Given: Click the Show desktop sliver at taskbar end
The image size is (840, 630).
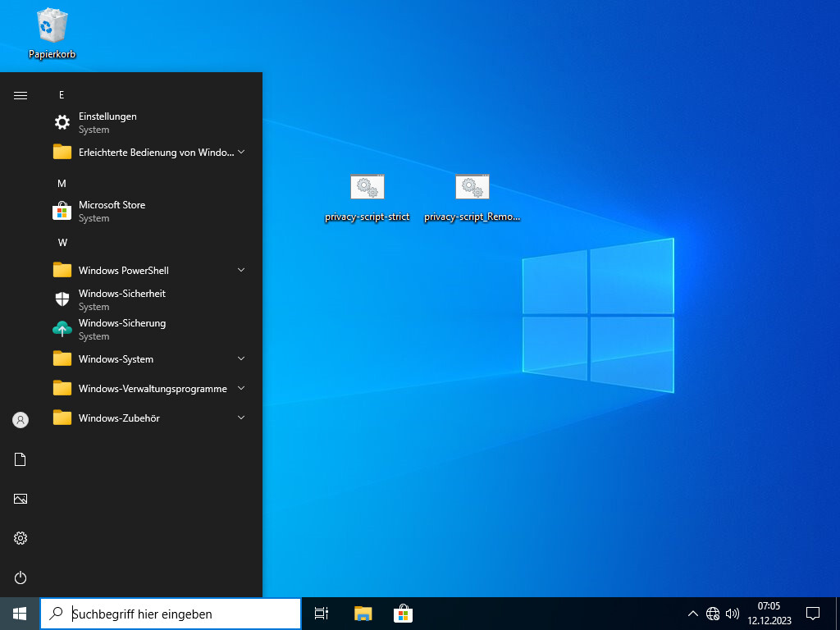Looking at the screenshot, I should point(838,614).
